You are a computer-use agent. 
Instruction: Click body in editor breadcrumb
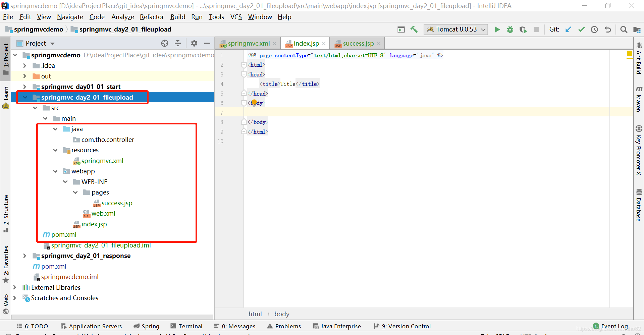(282, 314)
